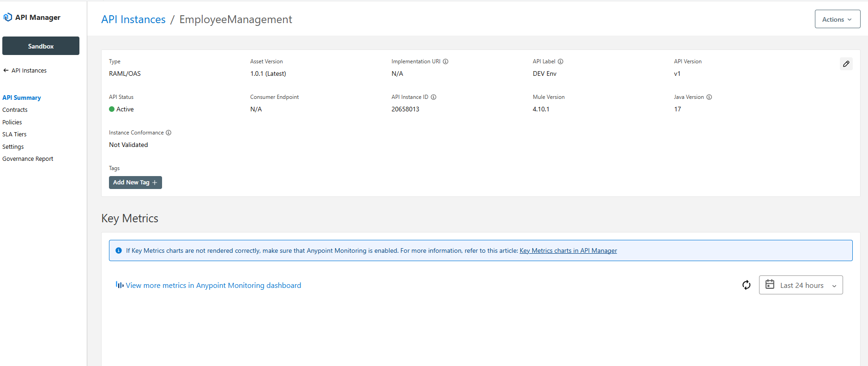Click Add New Tag button
This screenshot has width=868, height=366.
coord(135,183)
